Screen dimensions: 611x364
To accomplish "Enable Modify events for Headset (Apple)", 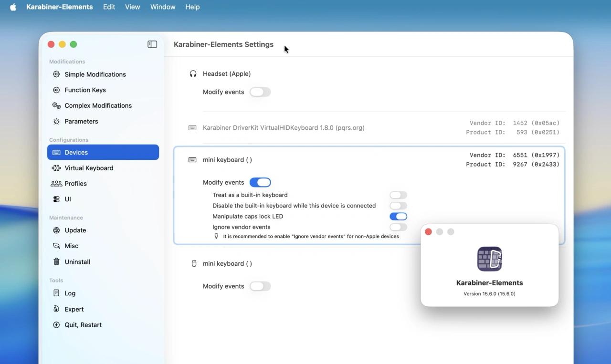I will (x=260, y=92).
